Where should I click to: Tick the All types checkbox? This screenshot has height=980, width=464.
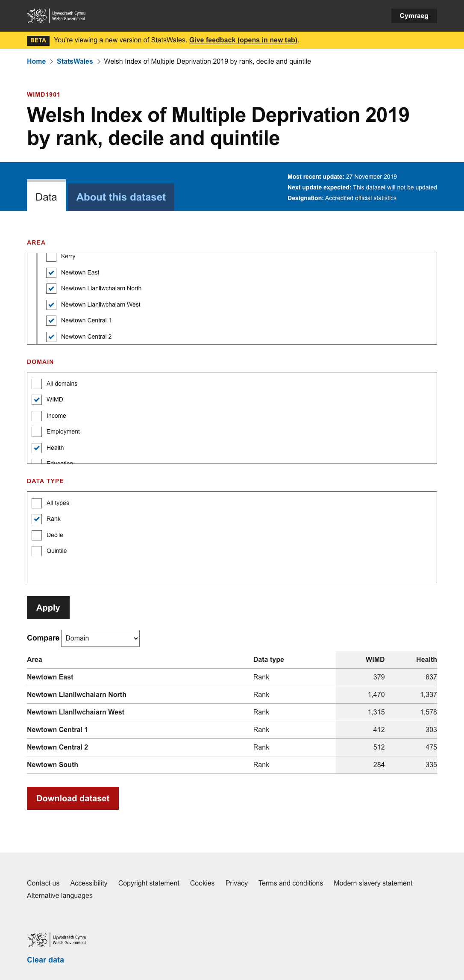pyautogui.click(x=37, y=503)
